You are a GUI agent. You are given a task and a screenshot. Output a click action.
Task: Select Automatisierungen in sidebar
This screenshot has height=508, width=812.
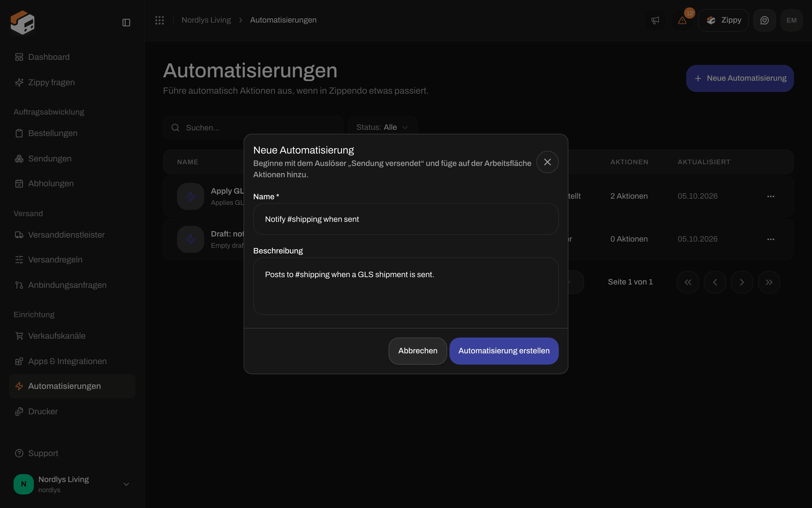pyautogui.click(x=72, y=386)
